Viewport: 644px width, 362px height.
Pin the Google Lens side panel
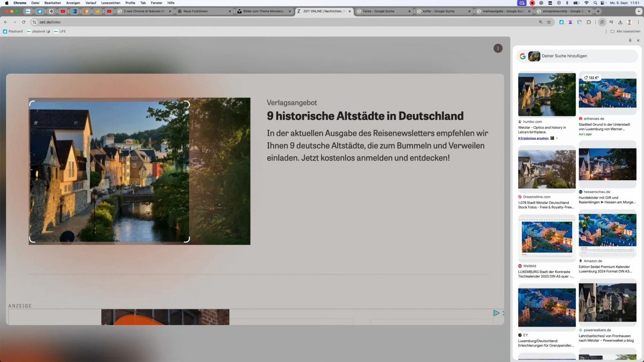[630, 40]
